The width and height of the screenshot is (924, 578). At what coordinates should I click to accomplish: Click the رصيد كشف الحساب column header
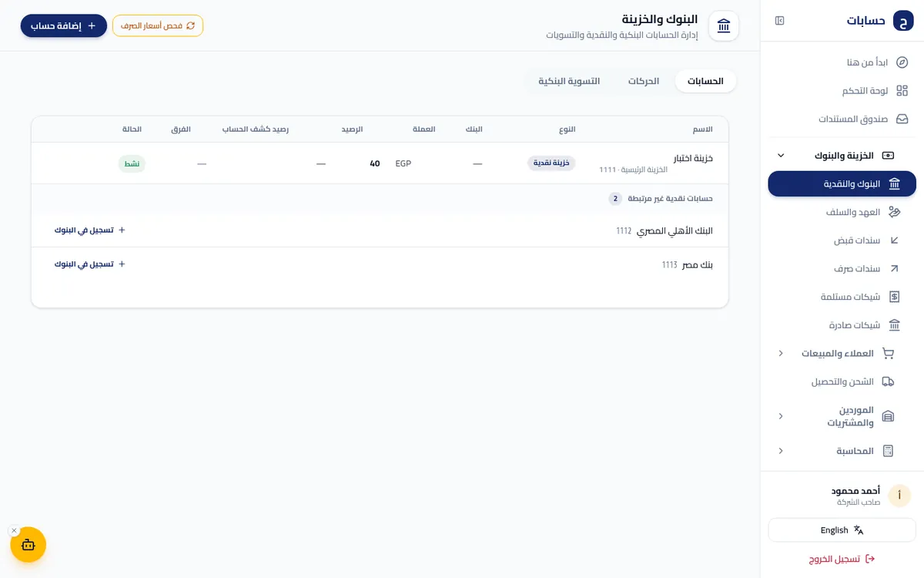(256, 129)
